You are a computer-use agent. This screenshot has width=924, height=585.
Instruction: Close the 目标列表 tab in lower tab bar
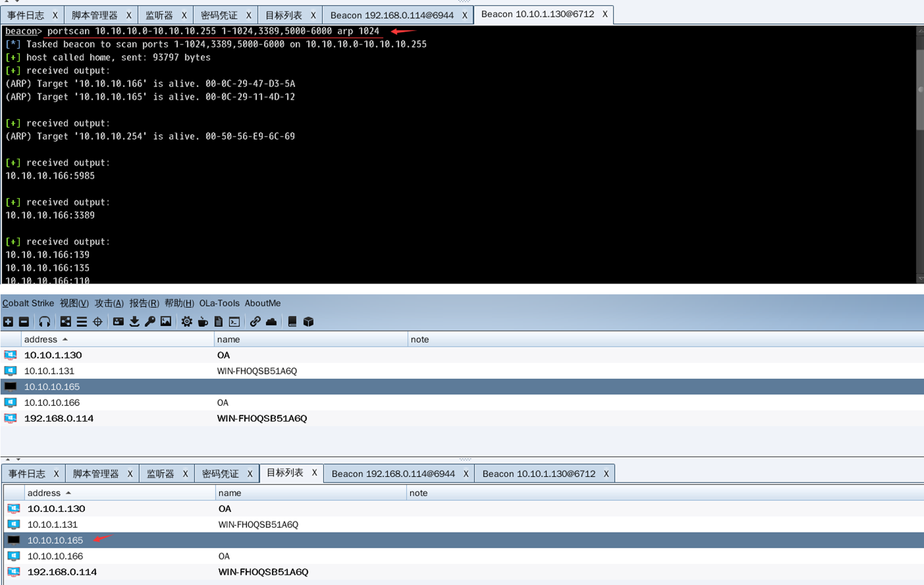pos(314,472)
